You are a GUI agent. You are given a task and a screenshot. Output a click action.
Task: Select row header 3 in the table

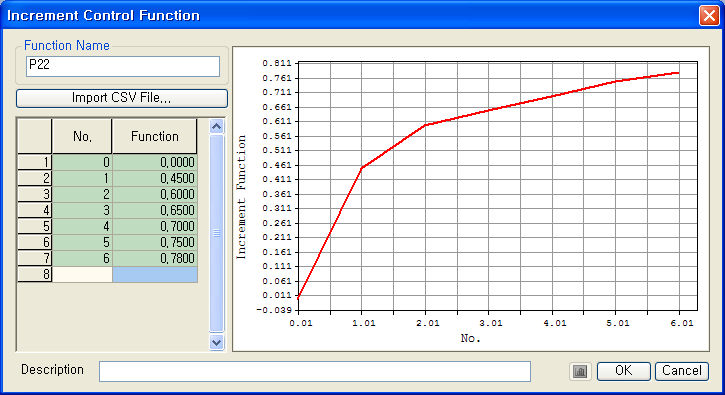[35, 194]
